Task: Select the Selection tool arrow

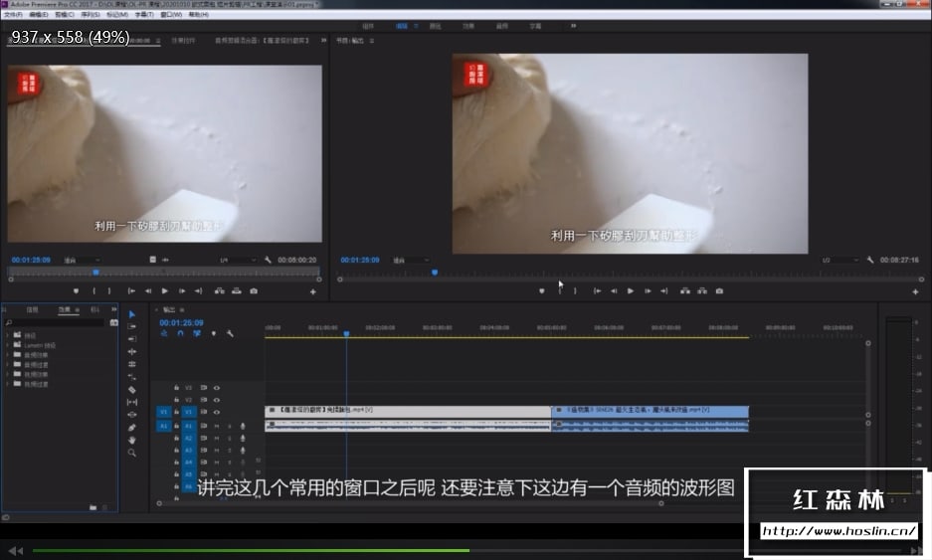Action: point(132,314)
